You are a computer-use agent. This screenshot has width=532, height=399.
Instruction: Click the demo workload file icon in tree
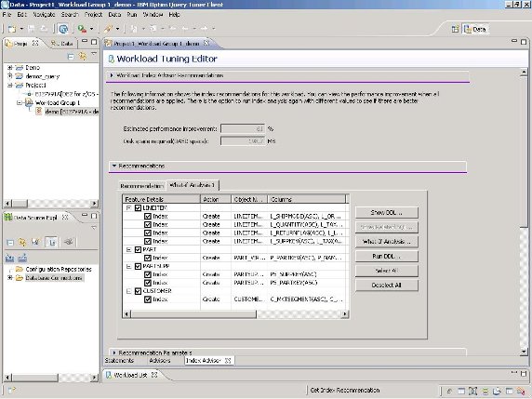(39, 111)
